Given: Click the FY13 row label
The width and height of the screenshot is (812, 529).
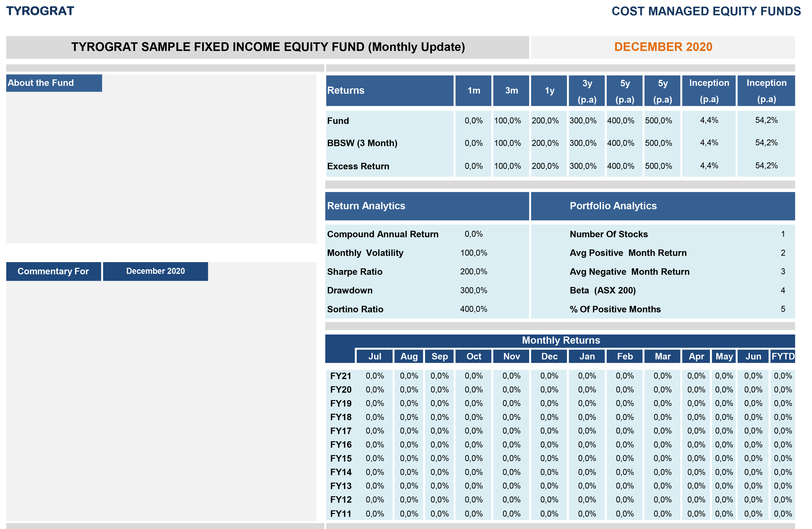Looking at the screenshot, I should pos(340,486).
